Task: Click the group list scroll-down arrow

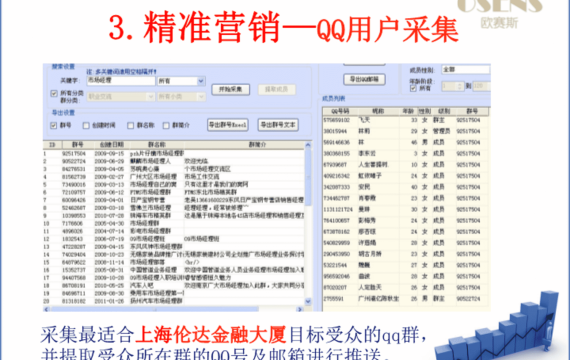Action: click(x=308, y=301)
